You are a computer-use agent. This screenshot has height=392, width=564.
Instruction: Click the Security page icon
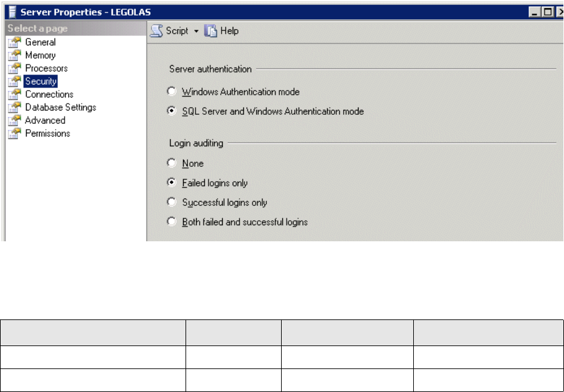tap(14, 81)
